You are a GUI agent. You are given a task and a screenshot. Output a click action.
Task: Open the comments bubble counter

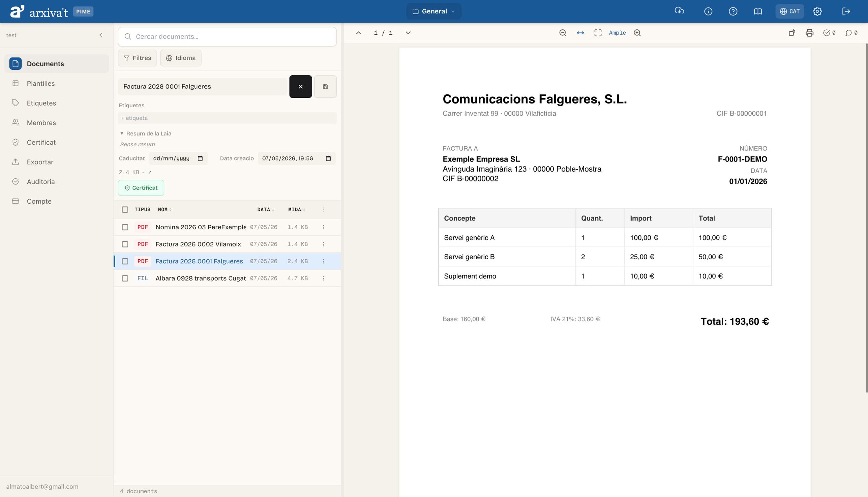click(x=851, y=33)
